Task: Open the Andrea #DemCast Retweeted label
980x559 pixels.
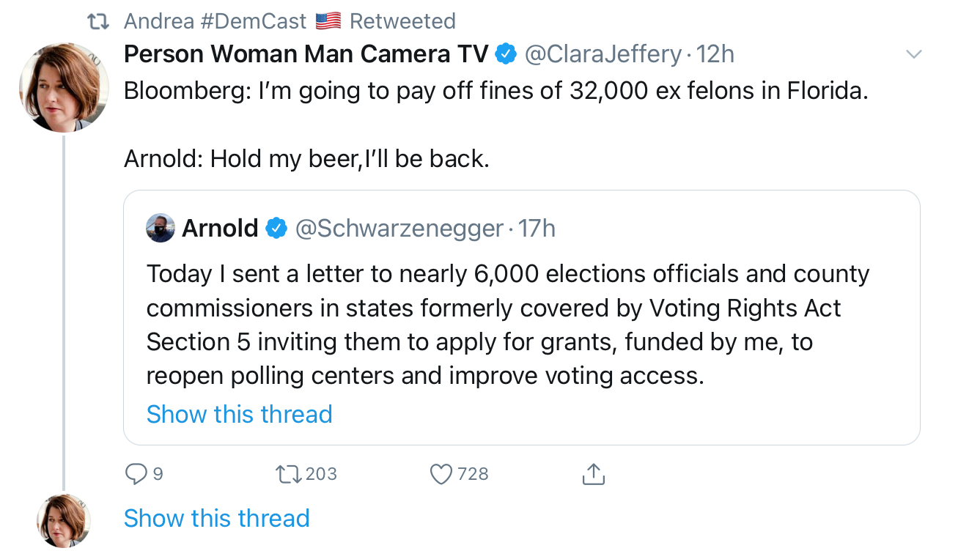Action: 290,22
